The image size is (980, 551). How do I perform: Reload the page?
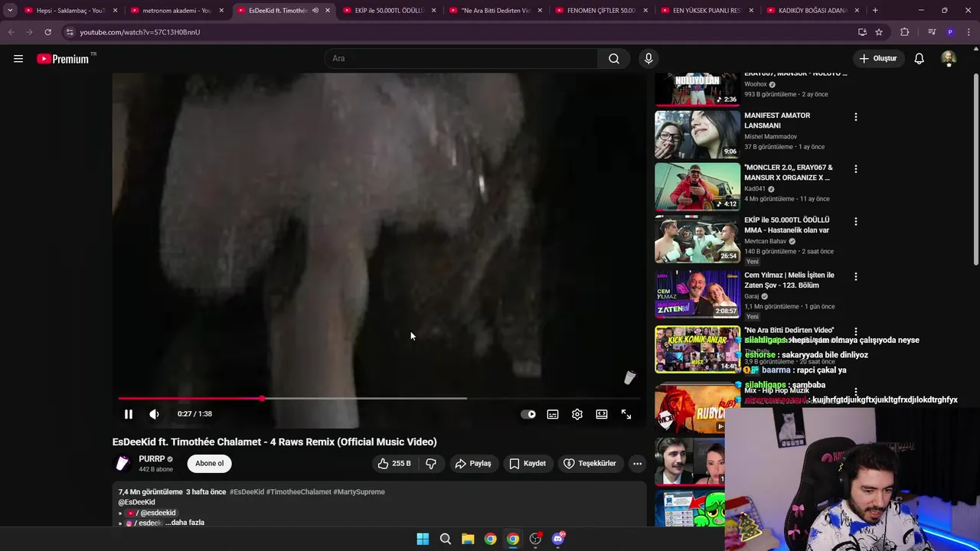click(47, 32)
